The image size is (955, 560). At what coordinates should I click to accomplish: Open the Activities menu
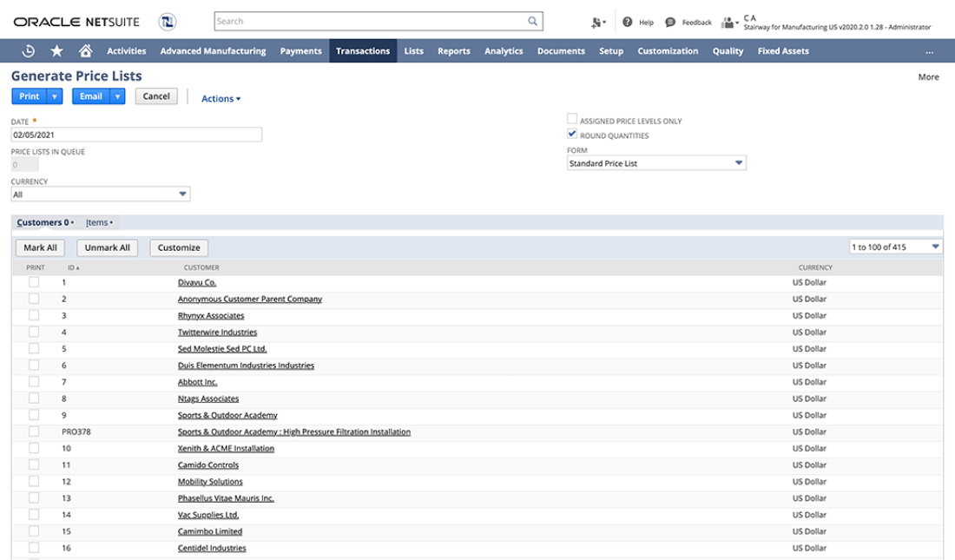pyautogui.click(x=127, y=51)
